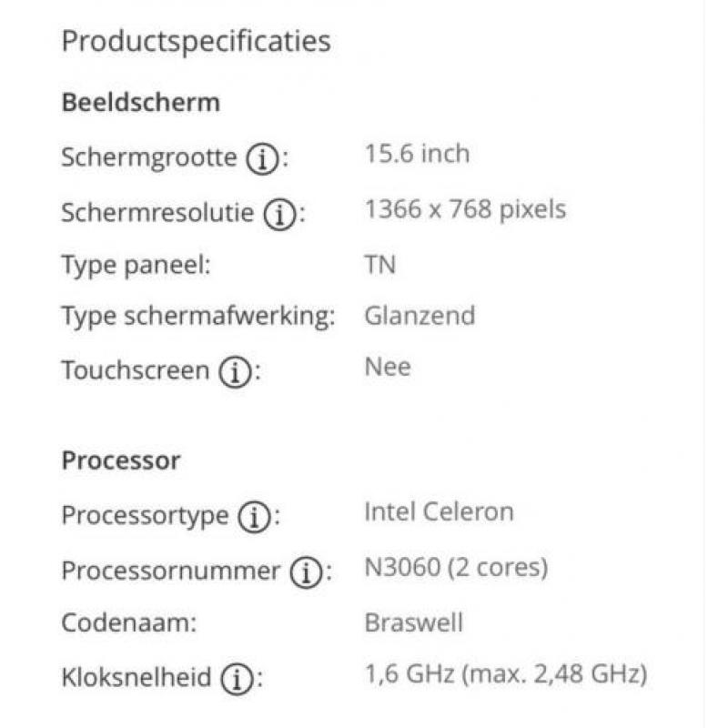Open info icon next to Schermgrootte
This screenshot has width=728, height=728.
pos(262,158)
